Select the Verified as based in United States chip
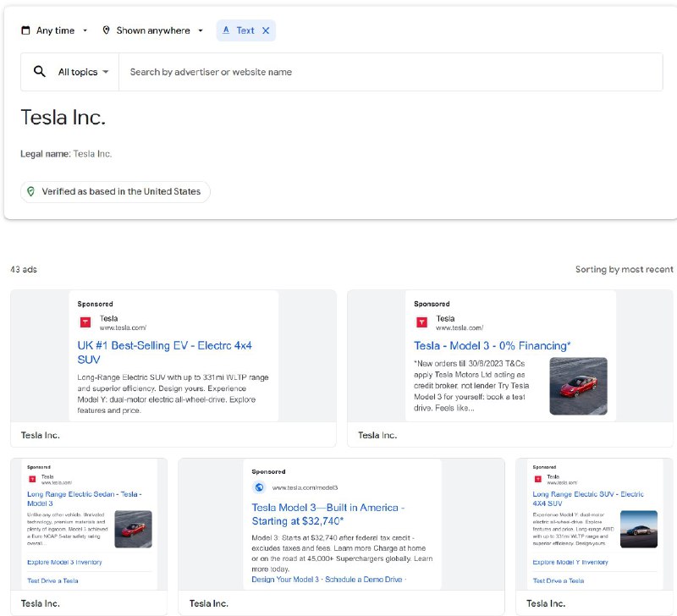 pyautogui.click(x=115, y=192)
